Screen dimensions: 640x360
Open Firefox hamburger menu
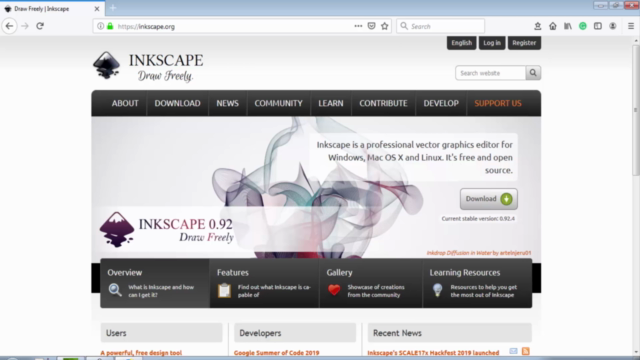pos(631,26)
